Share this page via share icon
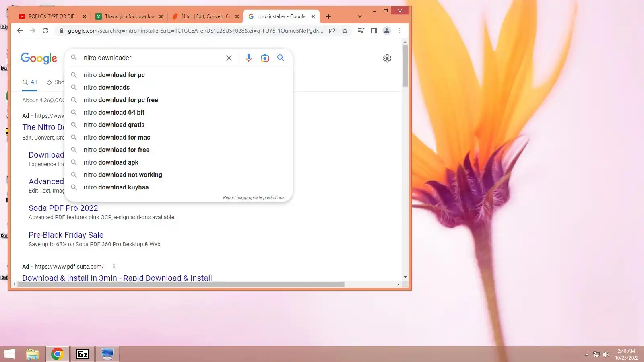The width and height of the screenshot is (644, 362). tap(332, 31)
